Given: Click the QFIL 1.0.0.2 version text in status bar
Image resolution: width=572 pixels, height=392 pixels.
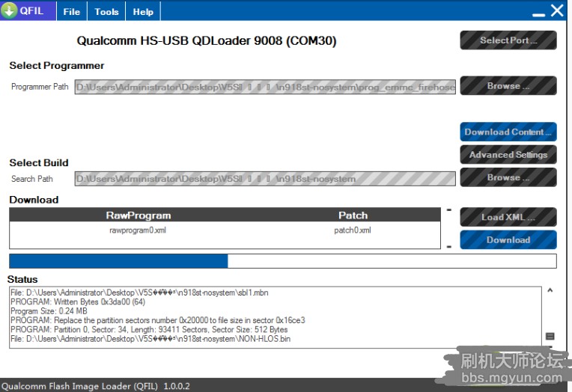Looking at the screenshot, I should 96,386.
